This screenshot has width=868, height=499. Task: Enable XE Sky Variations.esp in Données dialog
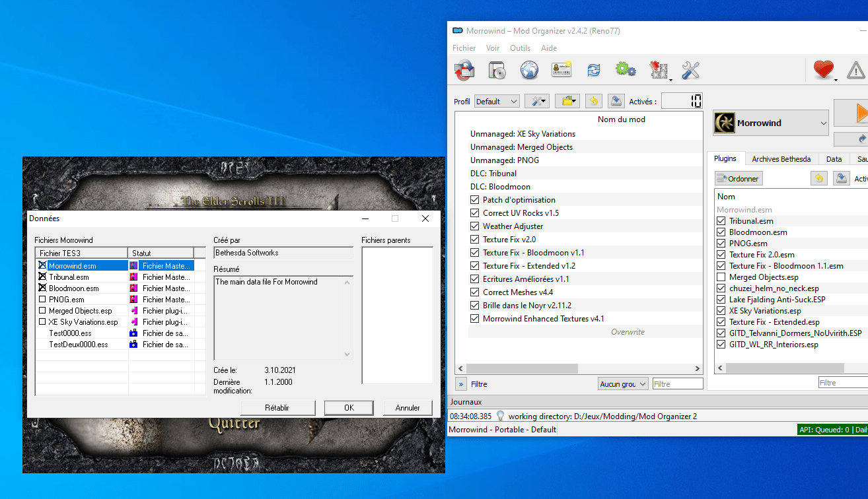[x=42, y=322]
